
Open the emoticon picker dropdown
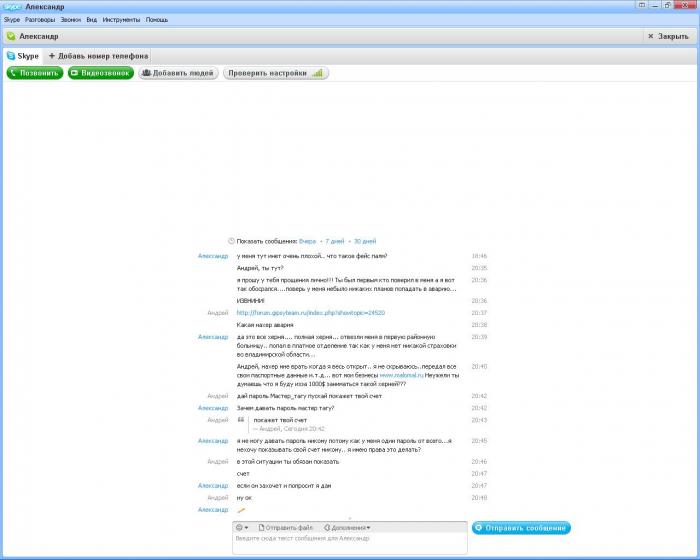[242, 527]
